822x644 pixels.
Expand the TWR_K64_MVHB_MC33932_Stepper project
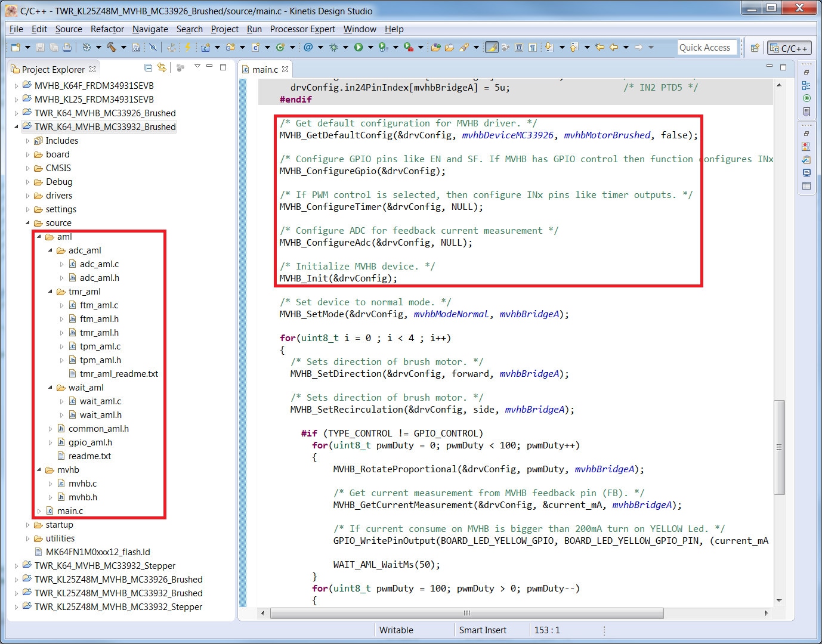tap(17, 566)
